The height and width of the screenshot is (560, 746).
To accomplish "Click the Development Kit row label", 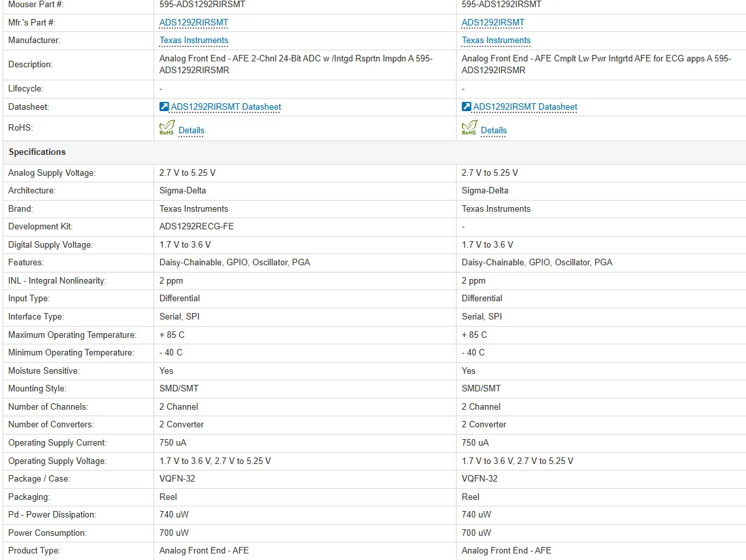I will (41, 227).
